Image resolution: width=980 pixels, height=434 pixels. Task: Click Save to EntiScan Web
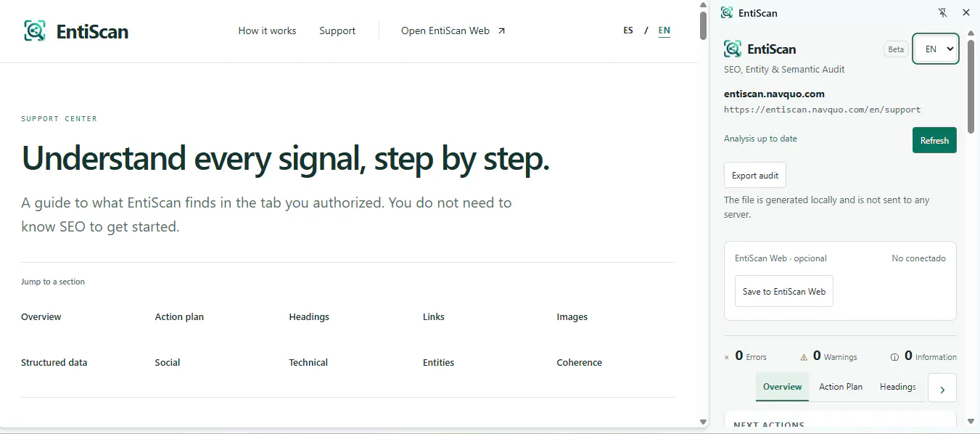[x=784, y=291]
